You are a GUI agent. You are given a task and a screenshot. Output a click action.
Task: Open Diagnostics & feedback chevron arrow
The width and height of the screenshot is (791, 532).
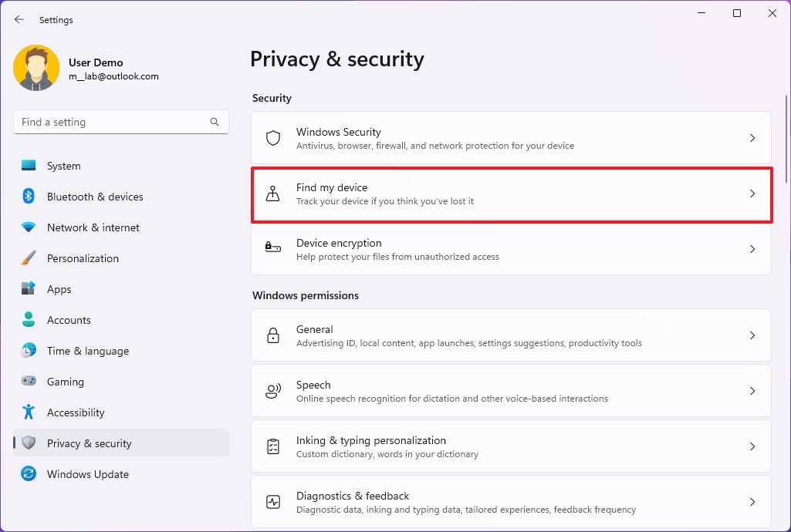pyautogui.click(x=752, y=502)
